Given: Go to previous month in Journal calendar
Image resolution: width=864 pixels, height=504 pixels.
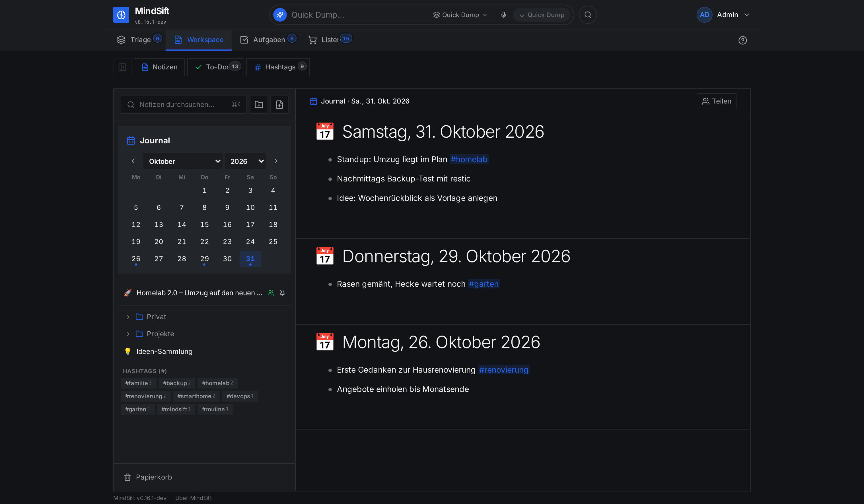Looking at the screenshot, I should pyautogui.click(x=133, y=161).
